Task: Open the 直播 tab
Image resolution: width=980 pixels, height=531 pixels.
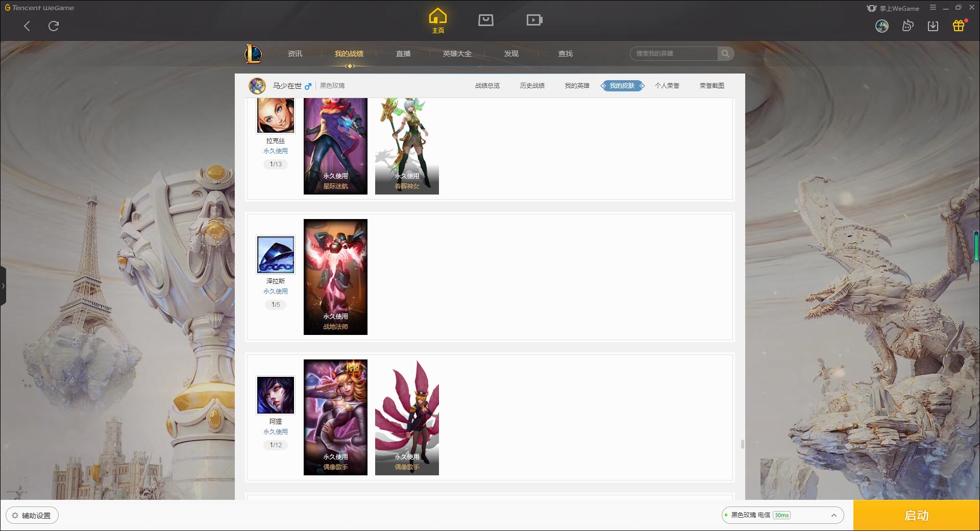Action: 403,54
